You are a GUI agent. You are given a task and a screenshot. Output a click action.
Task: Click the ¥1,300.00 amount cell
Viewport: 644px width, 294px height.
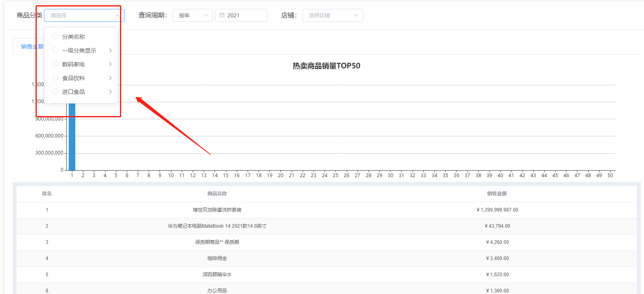click(x=497, y=291)
